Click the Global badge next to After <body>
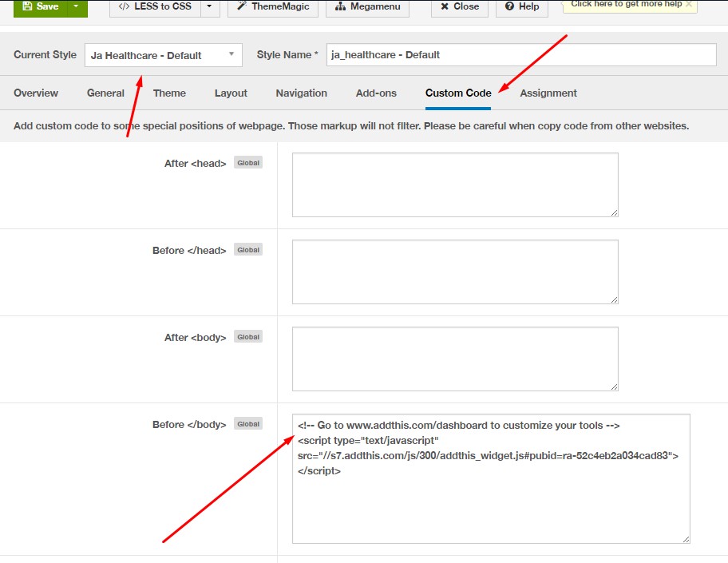This screenshot has width=728, height=563. click(x=248, y=337)
